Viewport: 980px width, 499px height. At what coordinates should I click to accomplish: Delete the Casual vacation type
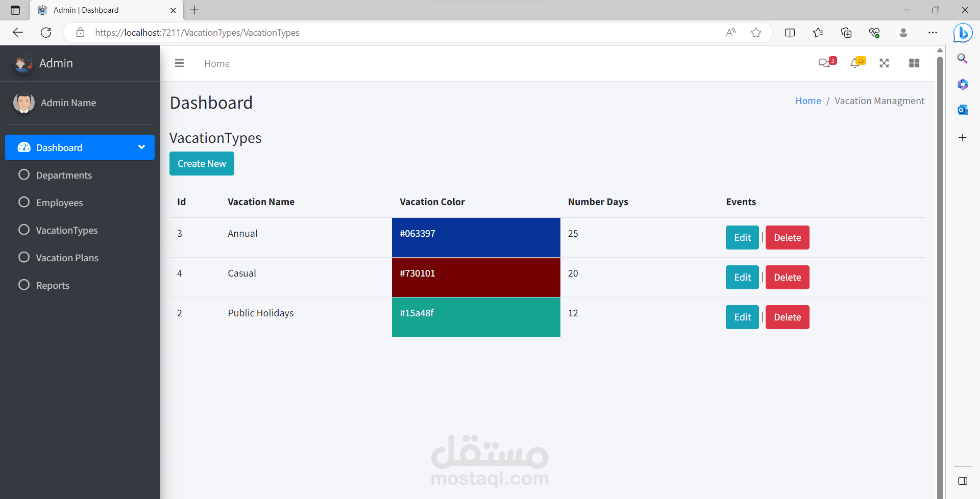click(787, 277)
